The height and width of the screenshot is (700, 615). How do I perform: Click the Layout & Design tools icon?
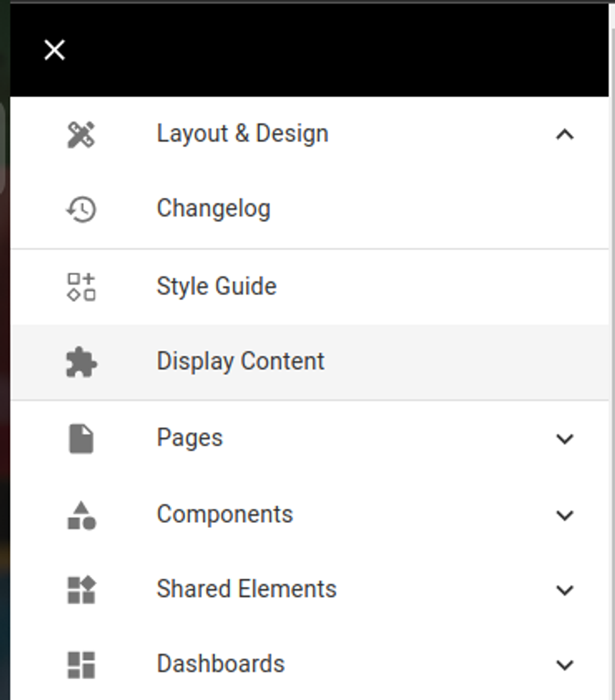click(x=80, y=133)
